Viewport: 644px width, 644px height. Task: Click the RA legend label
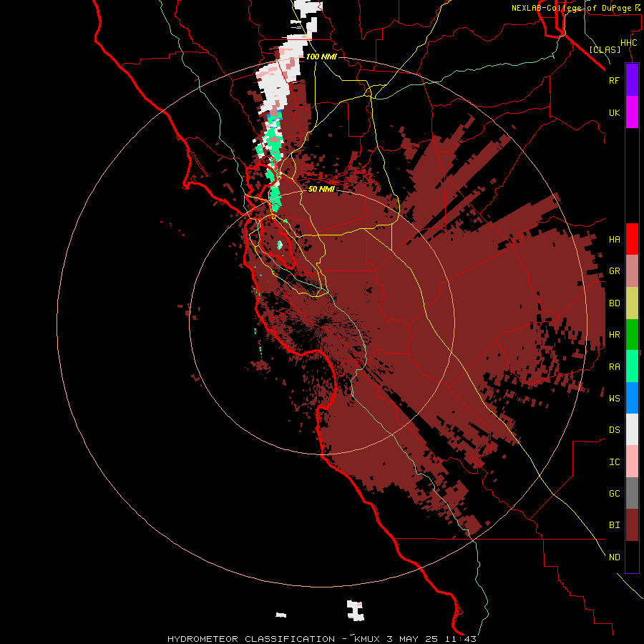point(614,367)
